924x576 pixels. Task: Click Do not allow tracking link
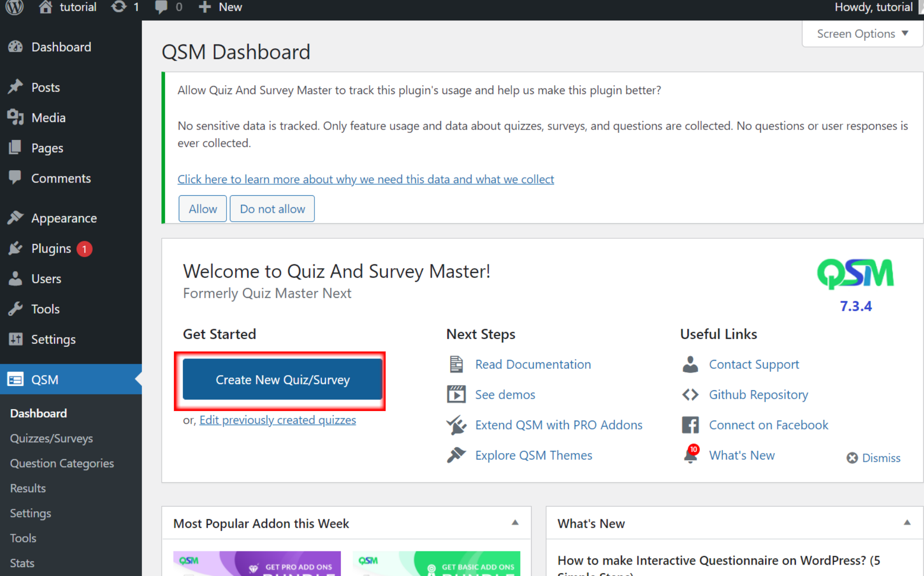click(x=272, y=209)
